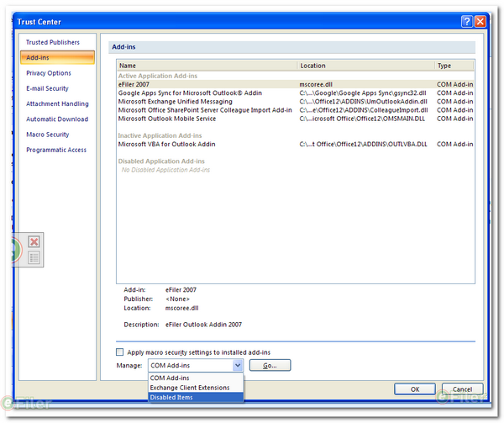The height and width of the screenshot is (423, 504).
Task: Click the Go... button
Action: point(270,366)
